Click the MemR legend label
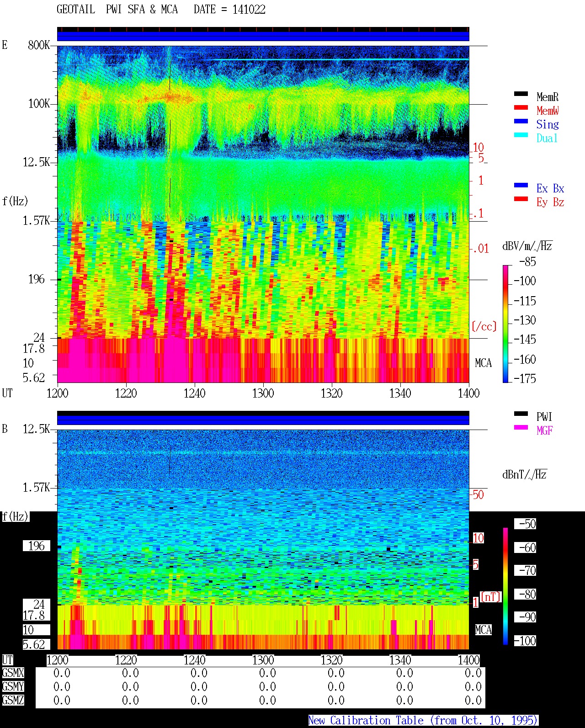This screenshot has width=585, height=728. (548, 97)
